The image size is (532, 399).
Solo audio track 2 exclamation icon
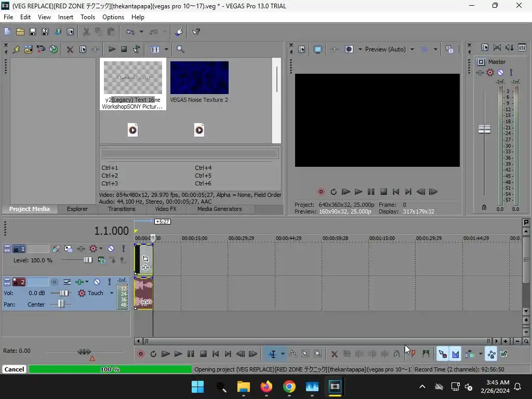pyautogui.click(x=109, y=282)
